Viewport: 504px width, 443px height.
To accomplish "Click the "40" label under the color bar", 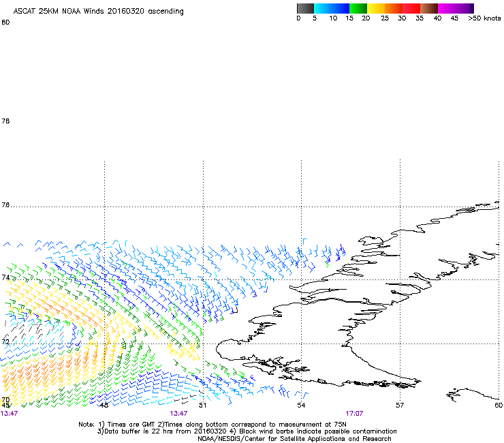I will (x=437, y=18).
